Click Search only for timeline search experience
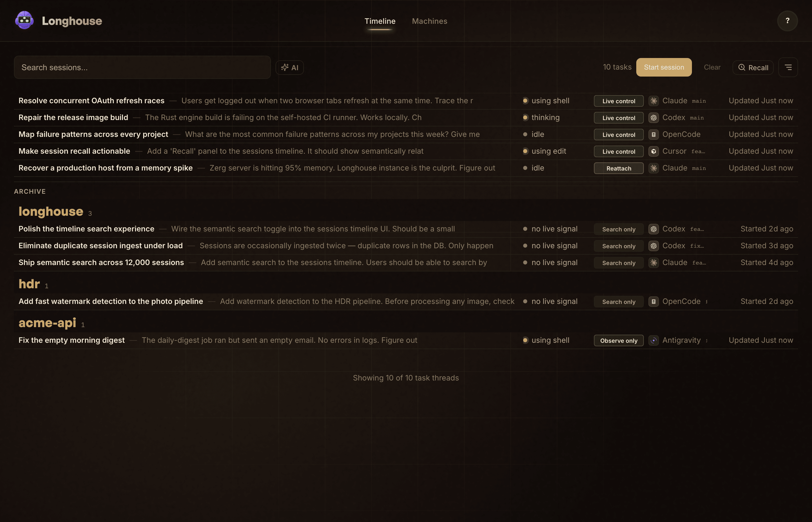 [x=619, y=229]
